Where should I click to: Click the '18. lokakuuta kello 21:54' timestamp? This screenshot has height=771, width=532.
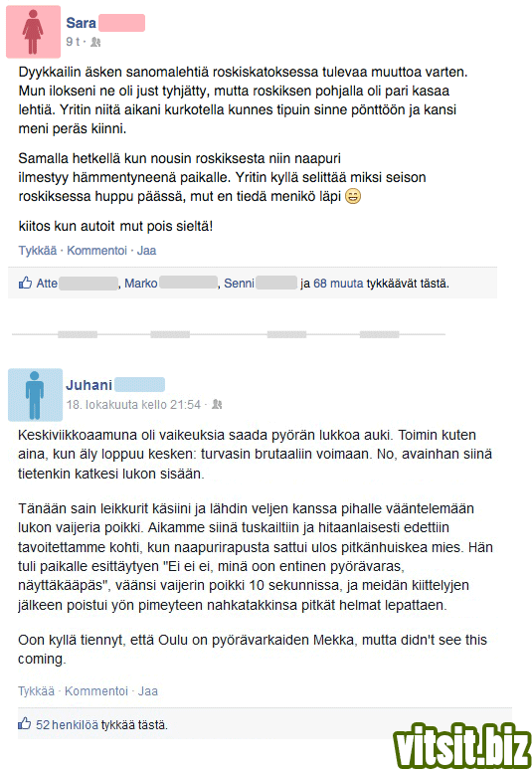click(133, 405)
